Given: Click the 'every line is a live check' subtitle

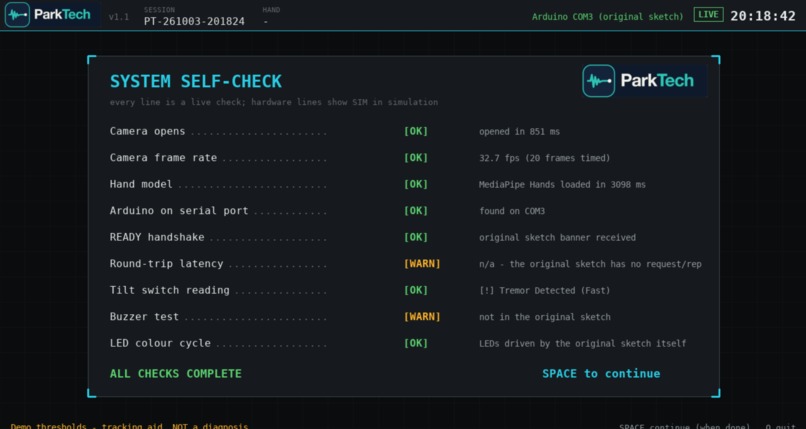Looking at the screenshot, I should (x=274, y=102).
